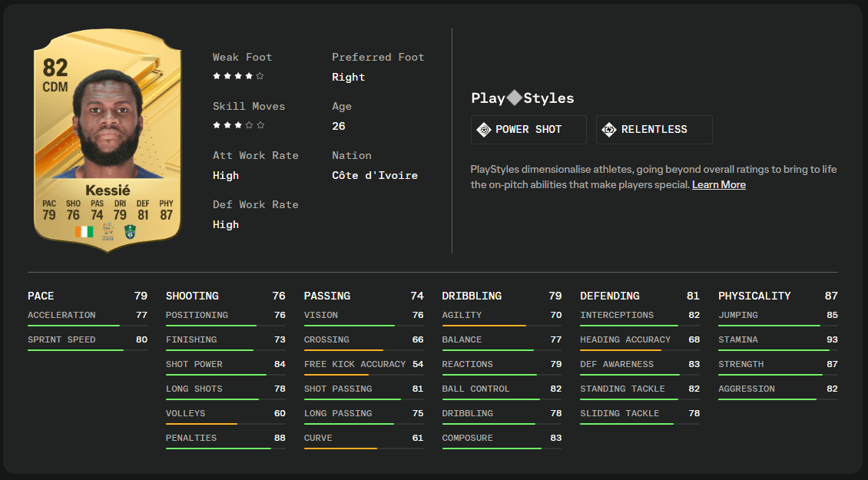Image resolution: width=868 pixels, height=480 pixels.
Task: Click the Power Shot playstyle icon
Action: pyautogui.click(x=484, y=130)
